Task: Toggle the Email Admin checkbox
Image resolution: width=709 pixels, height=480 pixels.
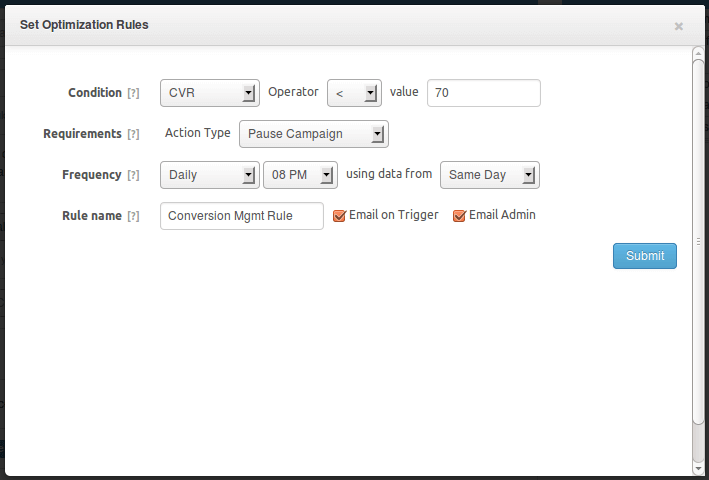Action: 459,215
